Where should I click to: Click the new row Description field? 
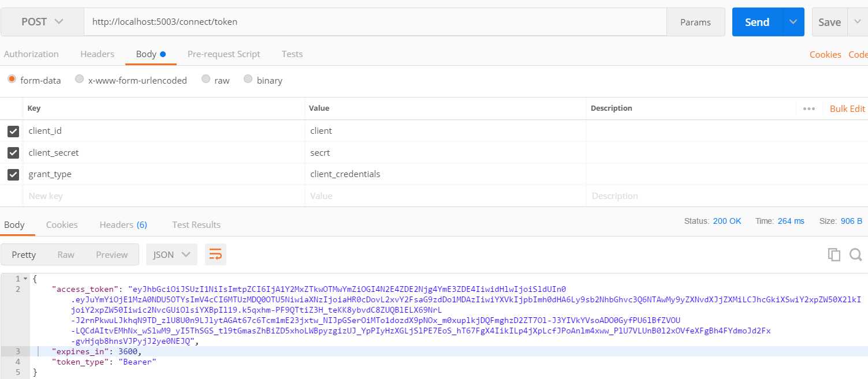[x=727, y=196]
